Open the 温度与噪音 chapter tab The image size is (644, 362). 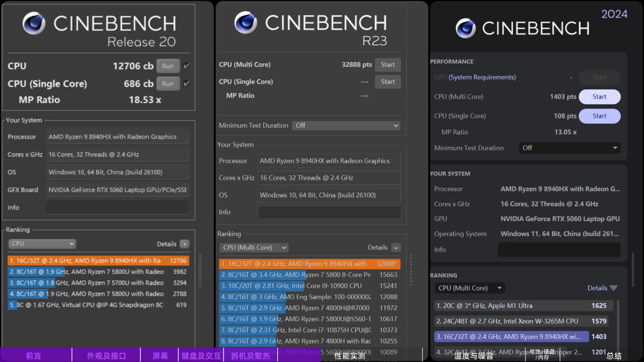(474, 356)
